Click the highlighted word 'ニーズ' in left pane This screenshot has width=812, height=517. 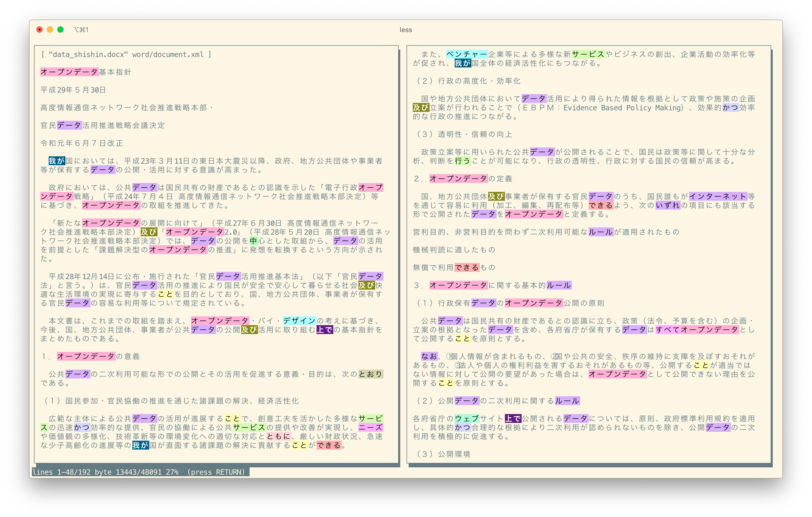[371, 427]
